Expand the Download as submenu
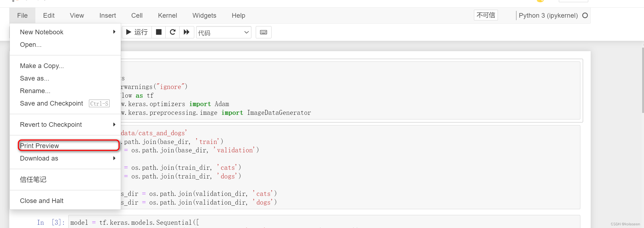The image size is (644, 228). [65, 158]
